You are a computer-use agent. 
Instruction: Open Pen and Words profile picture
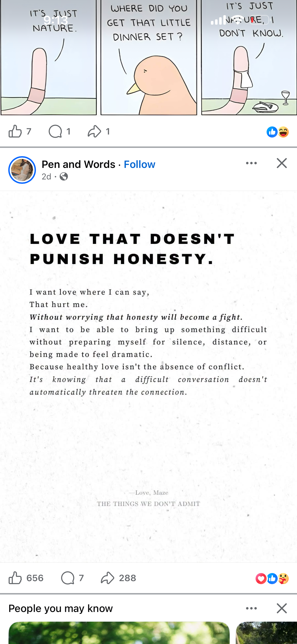pos(22,170)
